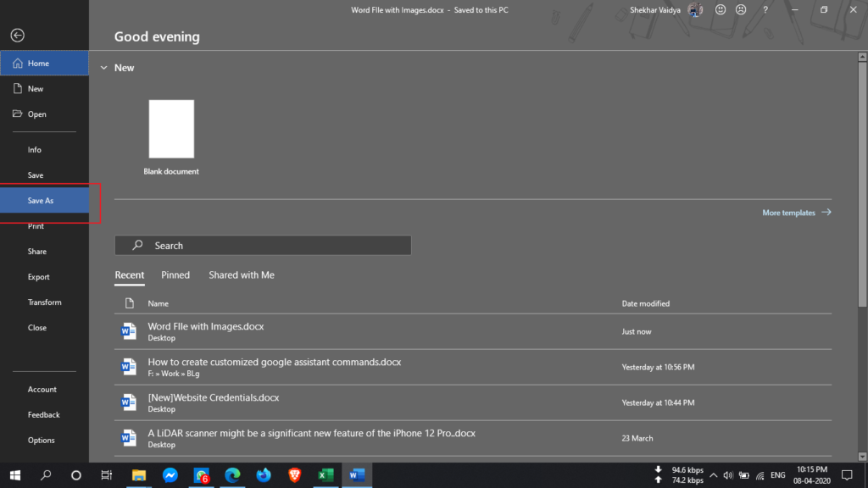
Task: Click the Word icon beside google assistant commands file
Action: (x=128, y=366)
